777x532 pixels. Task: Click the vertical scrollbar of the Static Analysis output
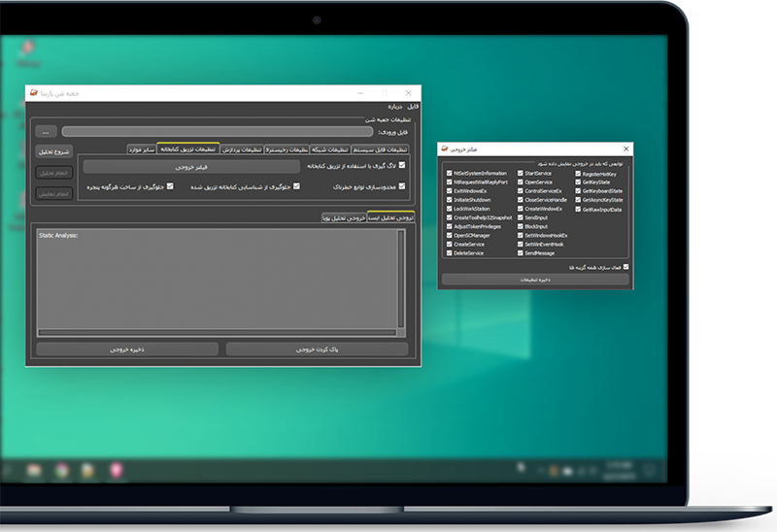click(x=401, y=283)
